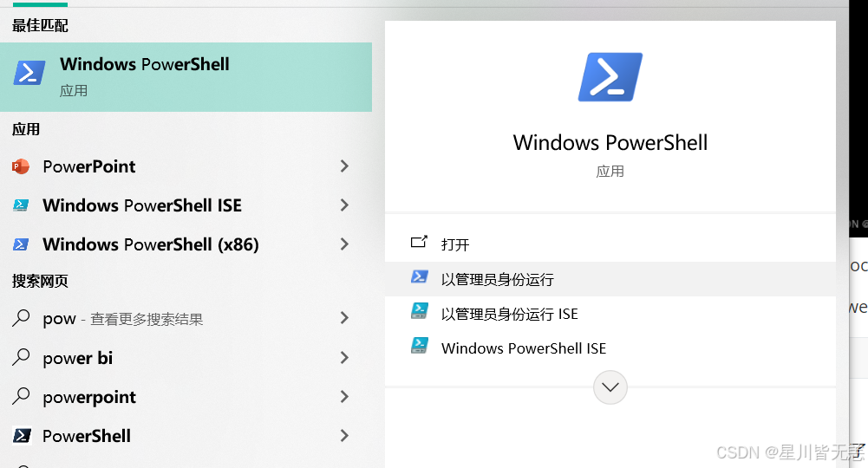Click the magnifier icon beside 'pow'

click(21, 318)
